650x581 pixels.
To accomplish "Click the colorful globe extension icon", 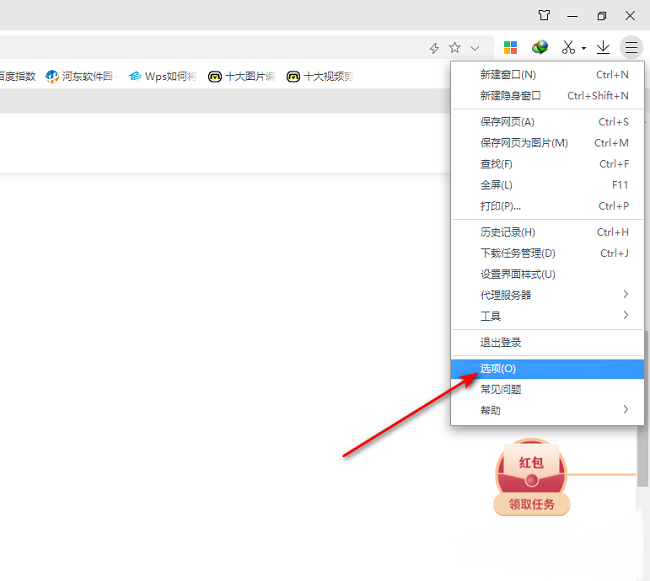I will 540,48.
